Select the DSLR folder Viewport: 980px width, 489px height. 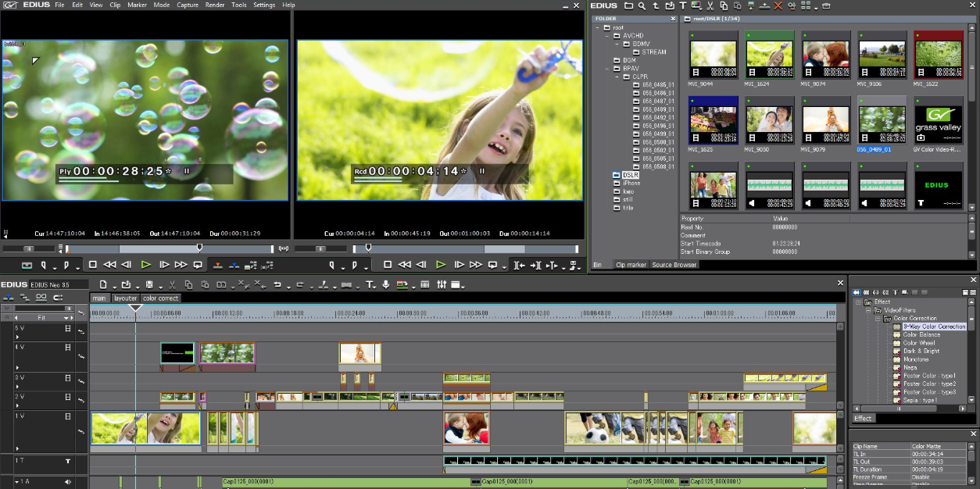(x=631, y=175)
